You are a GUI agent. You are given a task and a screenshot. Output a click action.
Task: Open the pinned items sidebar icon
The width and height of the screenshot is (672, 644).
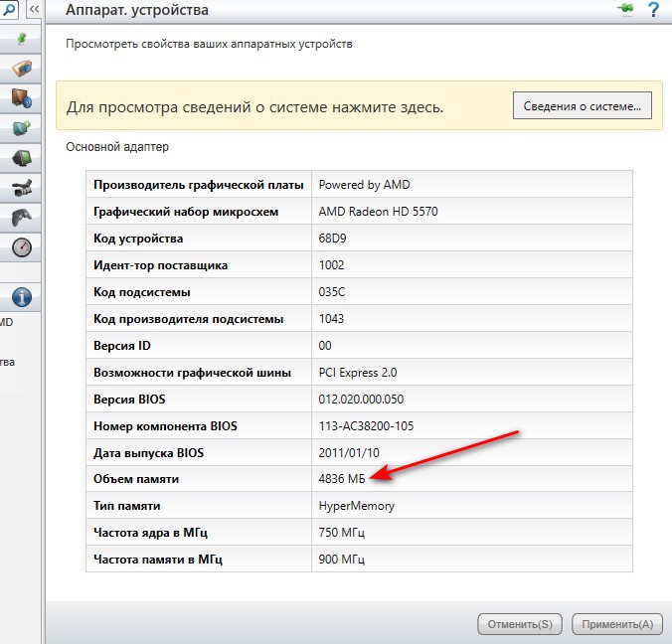(22, 39)
